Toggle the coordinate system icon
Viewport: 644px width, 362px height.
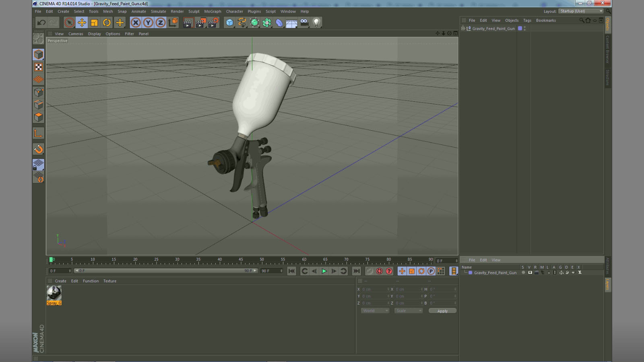[173, 23]
